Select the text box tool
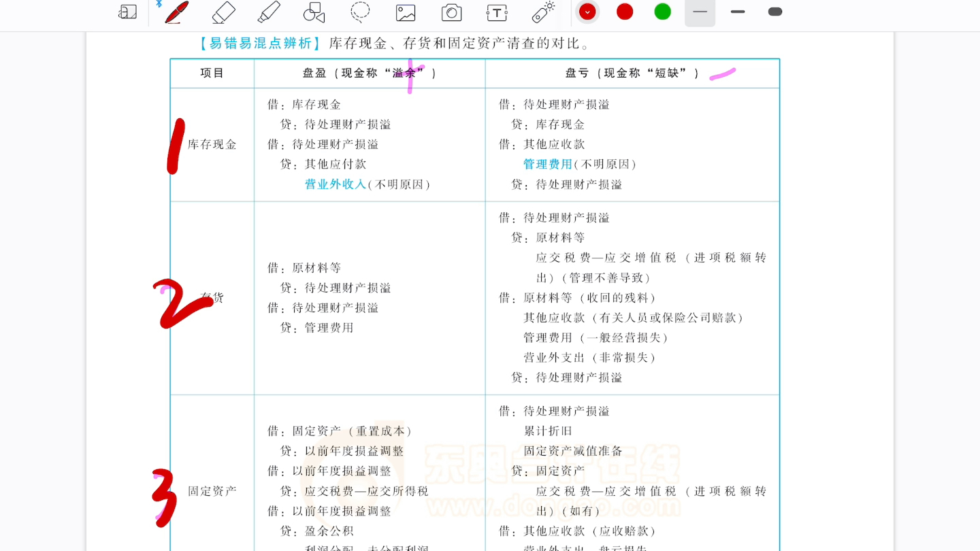 click(497, 12)
